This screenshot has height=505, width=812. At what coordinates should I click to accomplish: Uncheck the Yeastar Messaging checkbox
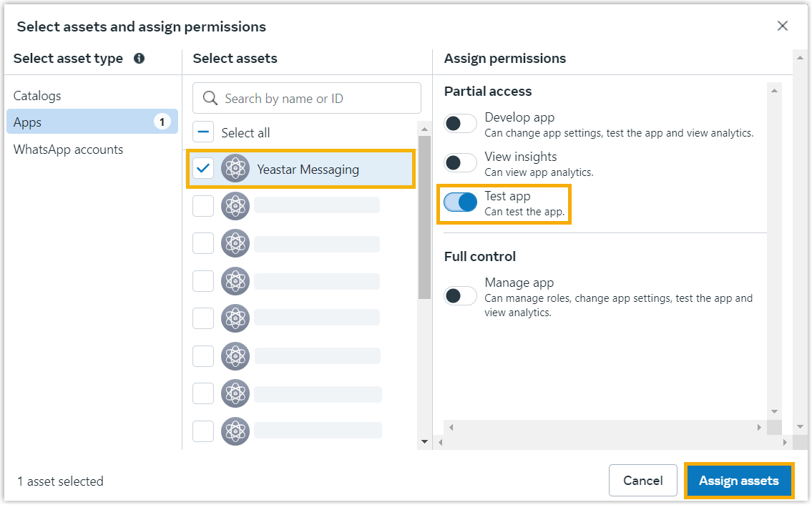[203, 169]
